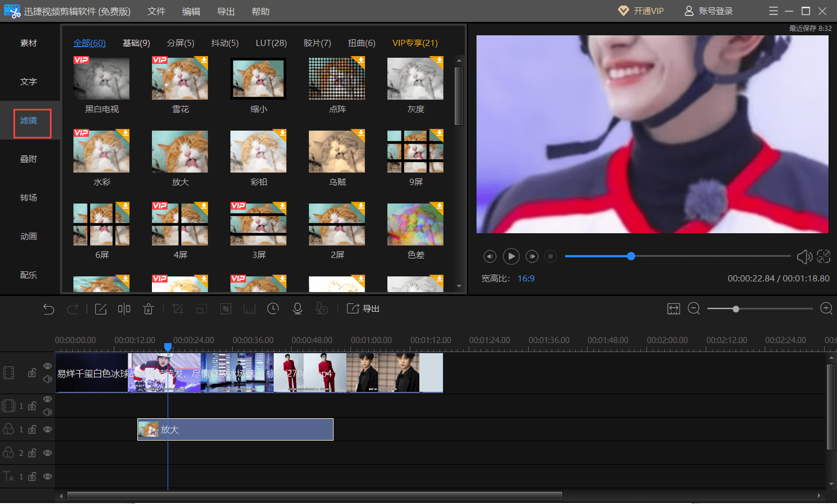Click fit-timeline-to-window icon
This screenshot has height=504, width=837.
tap(674, 309)
